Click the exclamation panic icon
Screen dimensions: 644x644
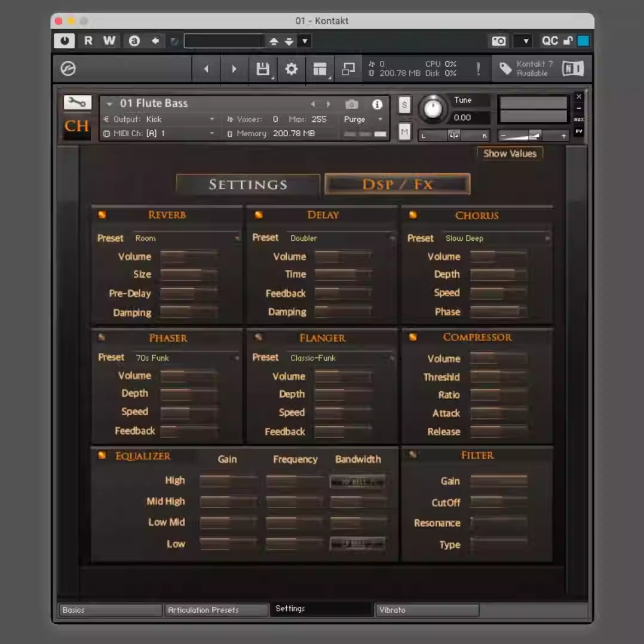click(478, 69)
